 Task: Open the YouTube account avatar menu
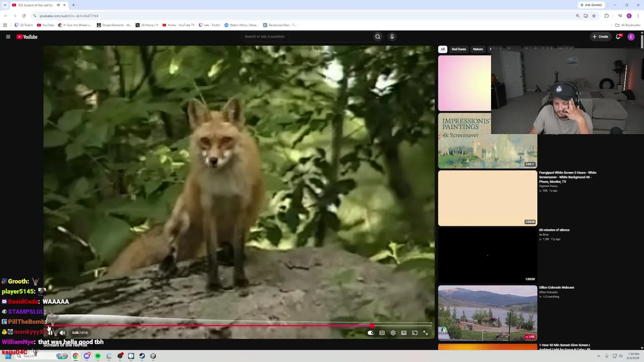631,37
